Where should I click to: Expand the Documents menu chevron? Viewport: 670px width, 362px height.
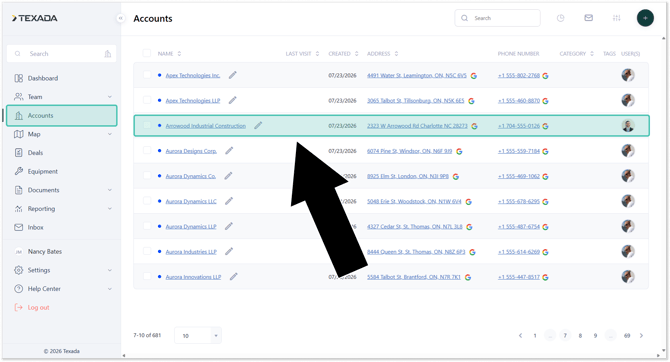(x=110, y=190)
